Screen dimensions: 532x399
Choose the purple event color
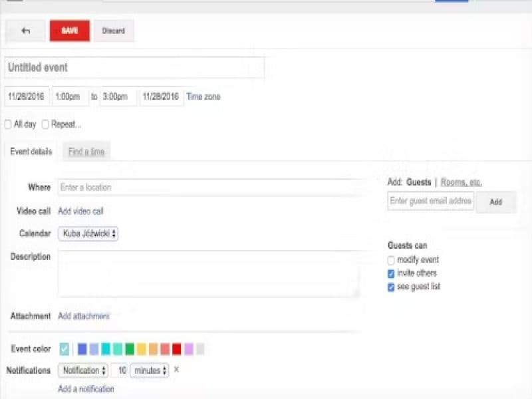[x=189, y=348]
